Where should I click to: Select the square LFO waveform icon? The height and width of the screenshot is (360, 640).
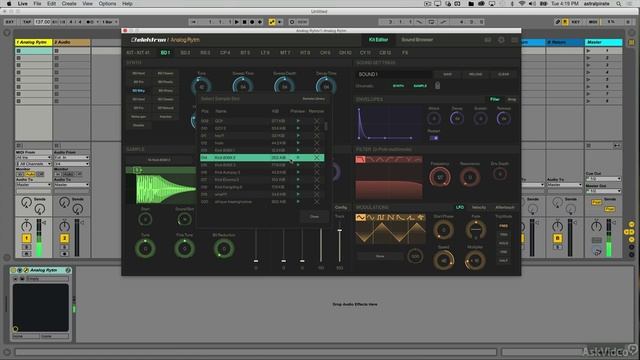(380, 218)
